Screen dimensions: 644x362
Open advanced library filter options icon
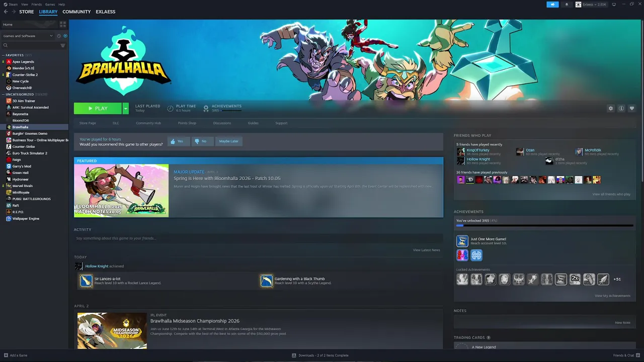tap(63, 45)
